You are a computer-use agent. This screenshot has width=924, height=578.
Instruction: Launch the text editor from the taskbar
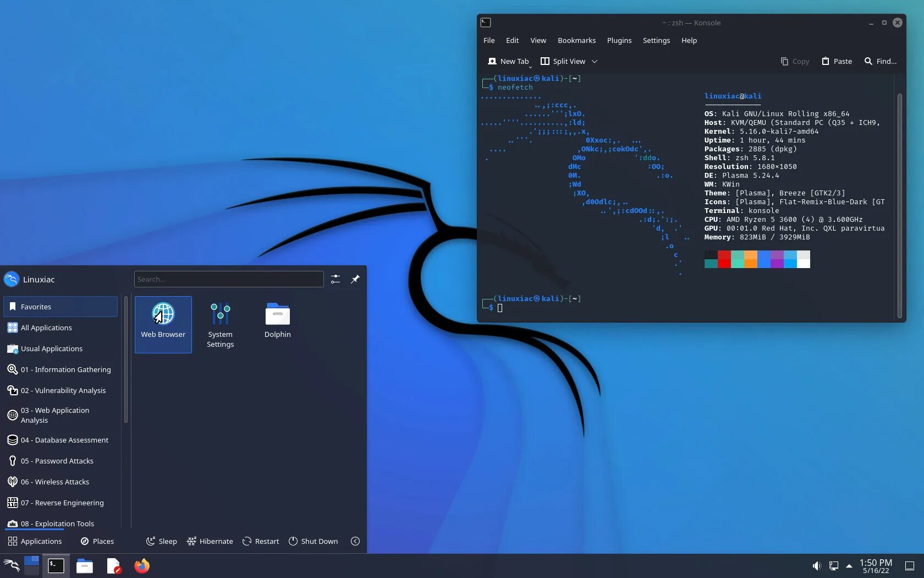[113, 565]
